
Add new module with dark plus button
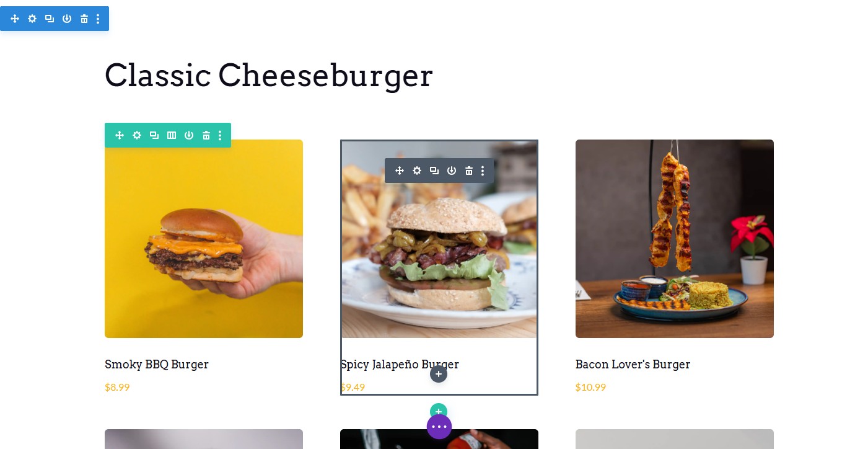point(439,374)
